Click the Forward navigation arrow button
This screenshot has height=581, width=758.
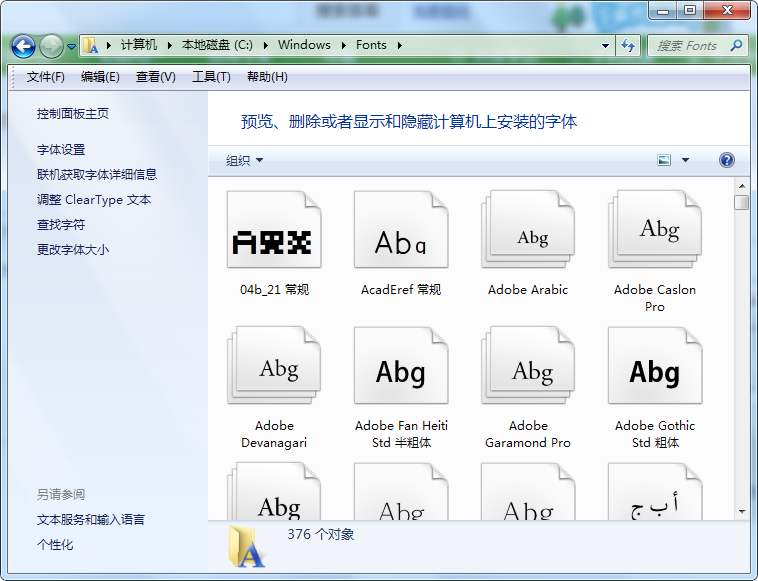pos(51,46)
